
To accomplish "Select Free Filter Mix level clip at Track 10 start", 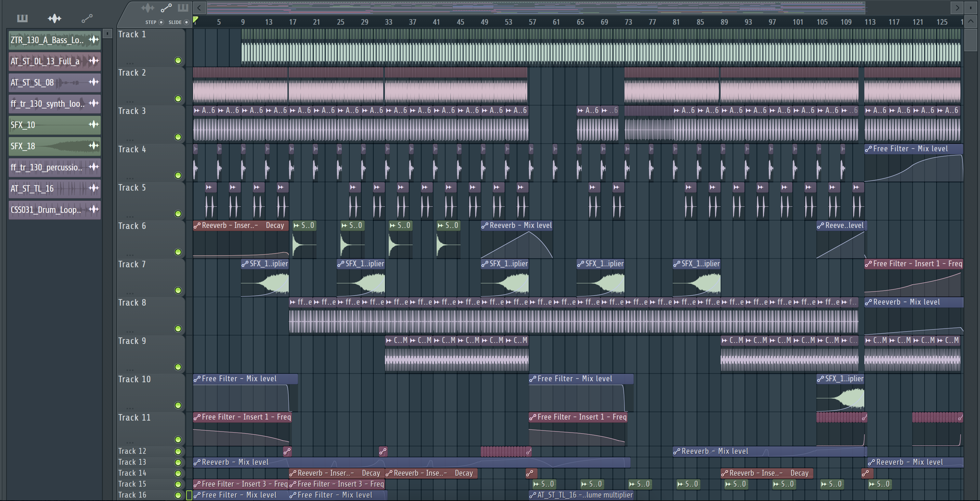I will point(245,393).
